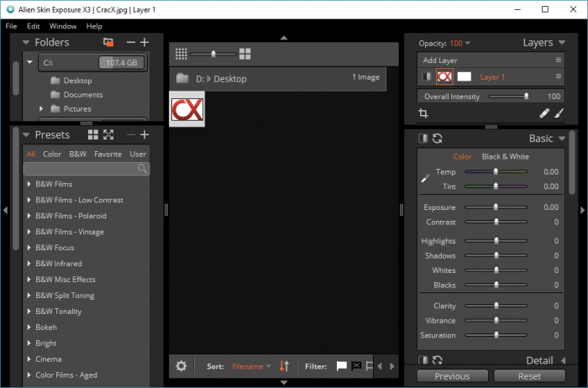The image size is (588, 388).
Task: Add new preset with plus icon
Action: (x=144, y=134)
